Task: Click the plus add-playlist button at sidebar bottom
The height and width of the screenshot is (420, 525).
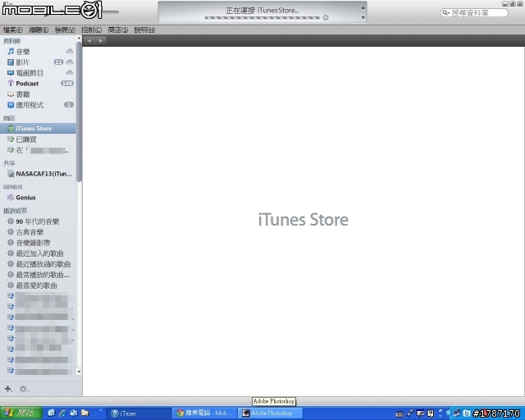Action: [x=8, y=389]
